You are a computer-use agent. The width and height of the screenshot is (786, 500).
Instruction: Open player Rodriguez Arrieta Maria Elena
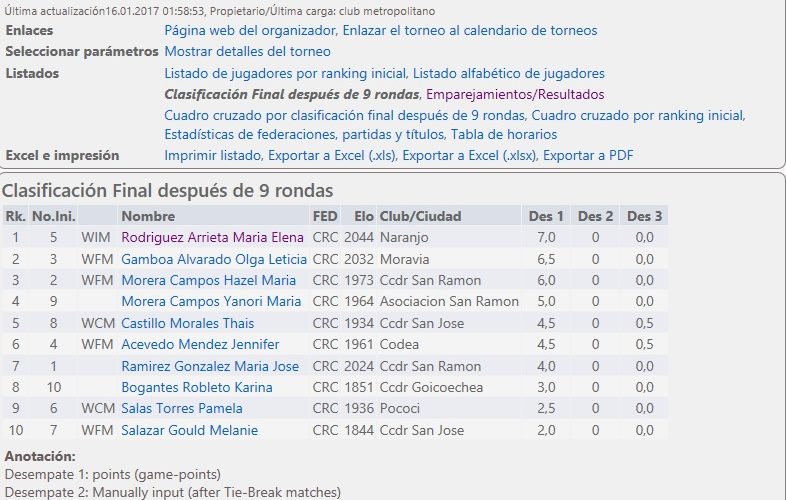(213, 238)
